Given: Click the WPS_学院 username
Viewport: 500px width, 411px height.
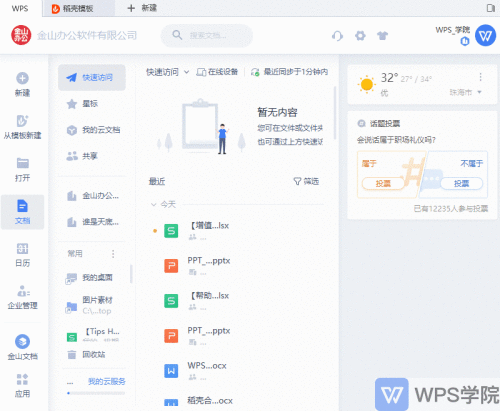Looking at the screenshot, I should click(x=453, y=30).
